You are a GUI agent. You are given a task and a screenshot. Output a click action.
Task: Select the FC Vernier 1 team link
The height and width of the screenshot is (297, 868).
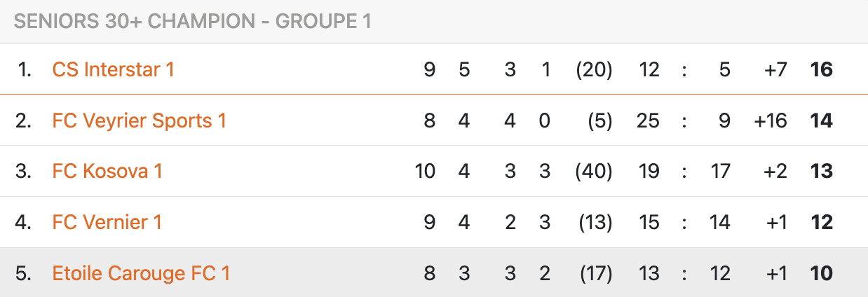pyautogui.click(x=107, y=222)
